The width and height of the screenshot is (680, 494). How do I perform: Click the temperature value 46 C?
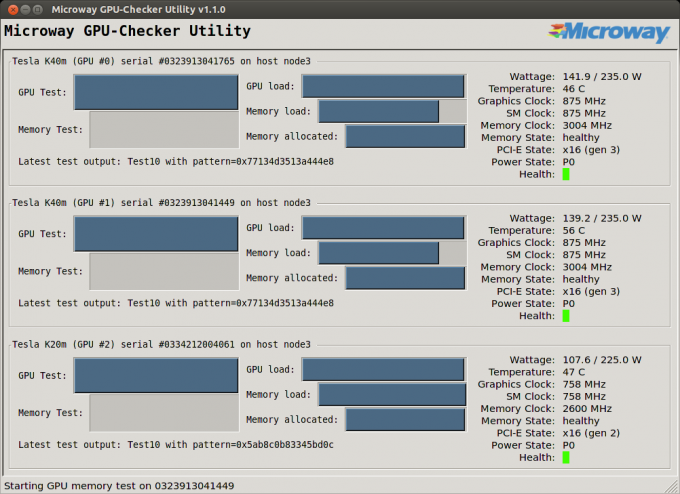[x=574, y=89]
